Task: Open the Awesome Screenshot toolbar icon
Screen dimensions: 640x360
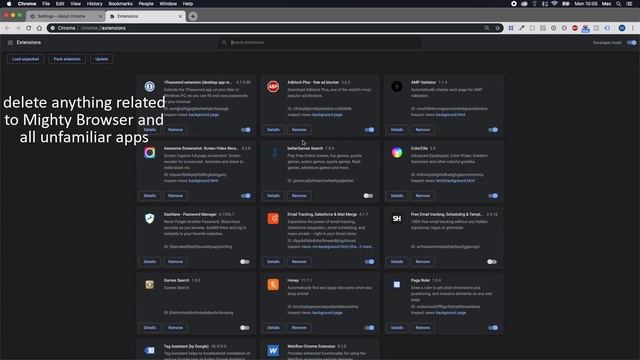Action: pyautogui.click(x=564, y=28)
